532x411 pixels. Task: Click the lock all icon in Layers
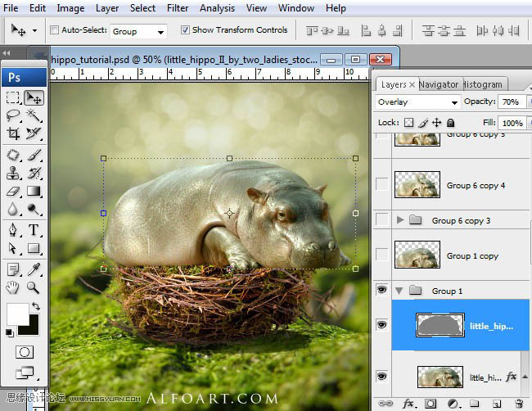click(451, 123)
